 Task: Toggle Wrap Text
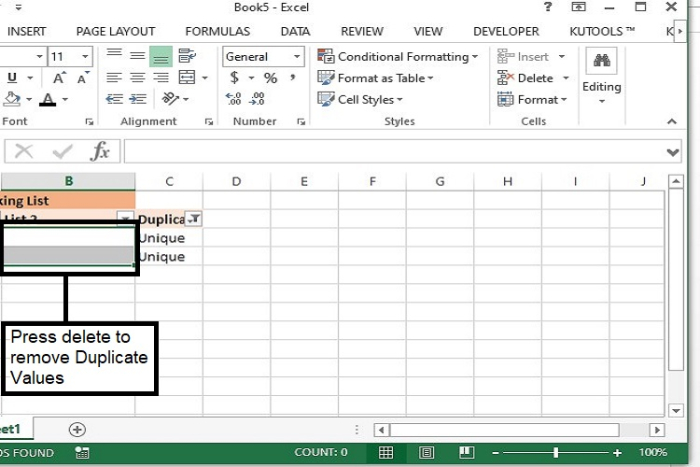[187, 56]
